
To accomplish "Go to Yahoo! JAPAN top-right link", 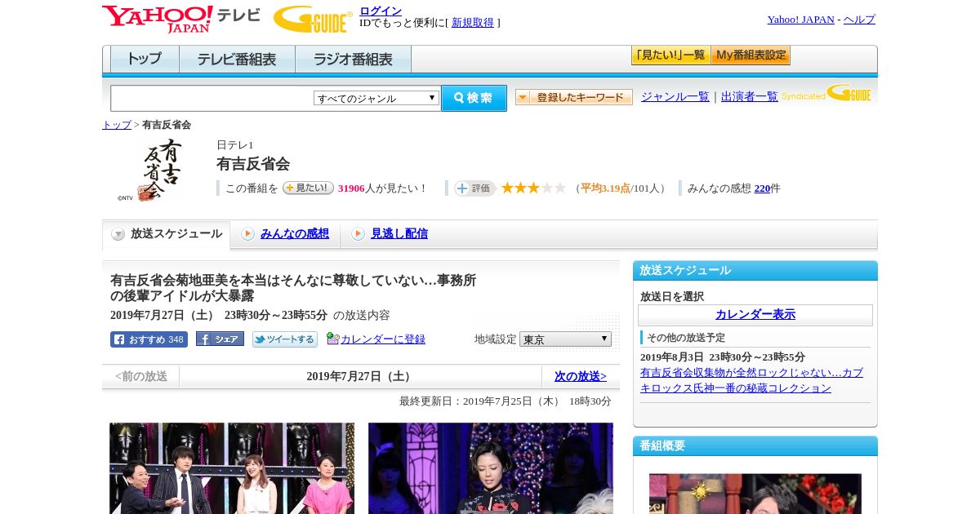I will (800, 20).
